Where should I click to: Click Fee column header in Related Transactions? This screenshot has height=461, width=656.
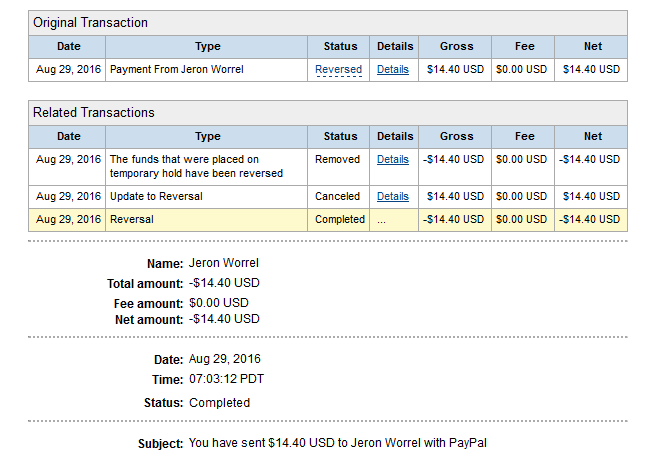(x=523, y=136)
